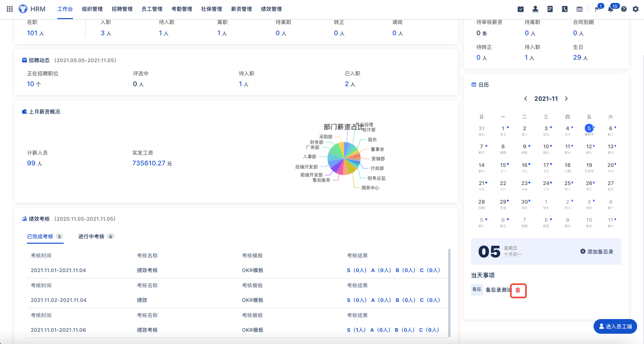The width and height of the screenshot is (644, 344).
Task: Switch to 已完成考核 tab
Action: click(x=45, y=236)
